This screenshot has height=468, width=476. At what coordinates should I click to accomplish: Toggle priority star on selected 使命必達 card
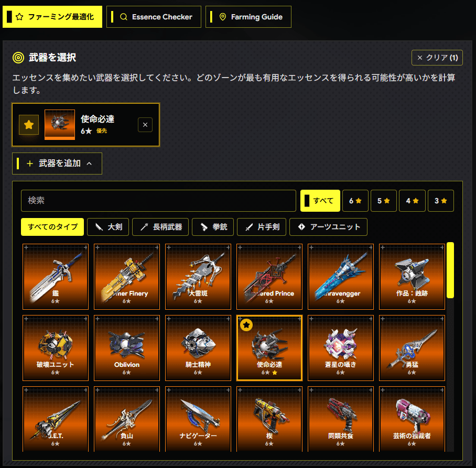29,125
